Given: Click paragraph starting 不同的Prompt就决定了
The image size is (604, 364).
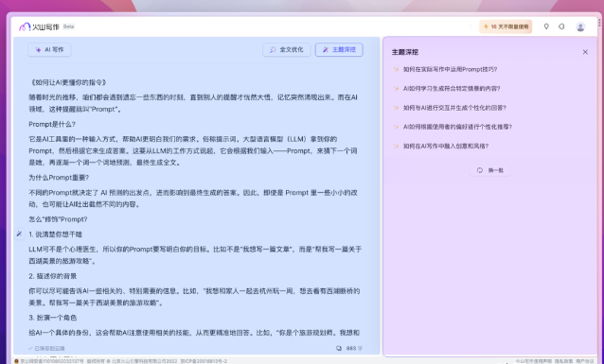Looking at the screenshot, I should [x=193, y=199].
